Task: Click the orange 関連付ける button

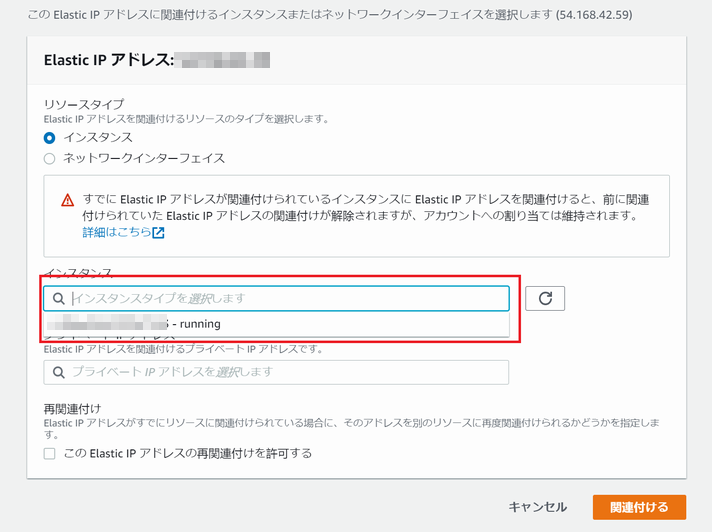Action: pyautogui.click(x=639, y=507)
